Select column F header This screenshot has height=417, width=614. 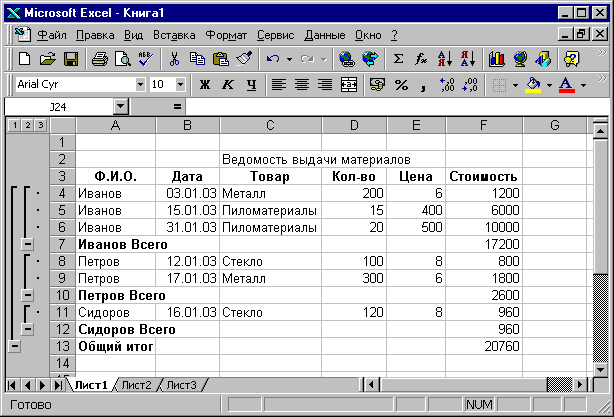[x=484, y=125]
